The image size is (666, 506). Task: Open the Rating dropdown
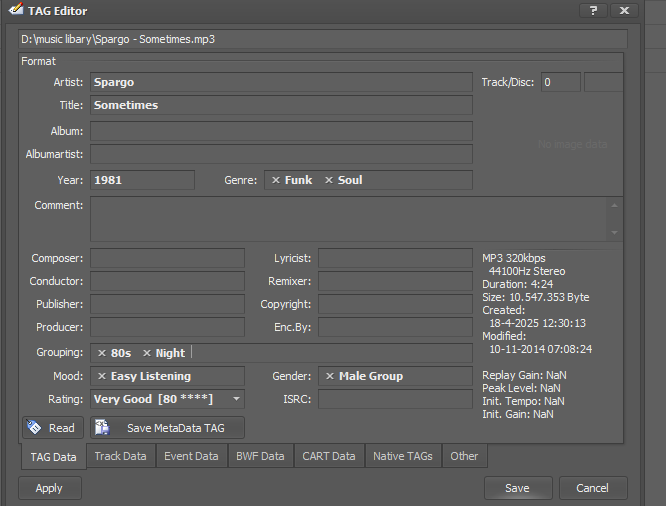pos(236,400)
